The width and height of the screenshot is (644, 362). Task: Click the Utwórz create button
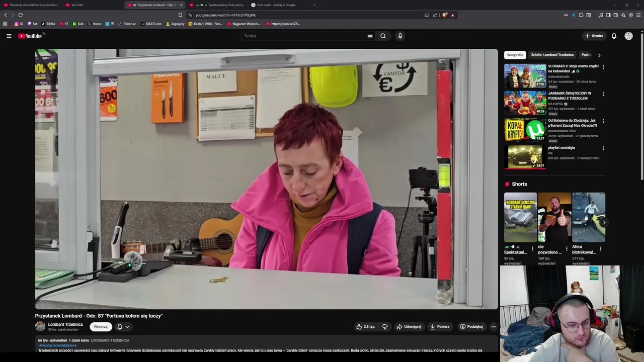pyautogui.click(x=594, y=36)
